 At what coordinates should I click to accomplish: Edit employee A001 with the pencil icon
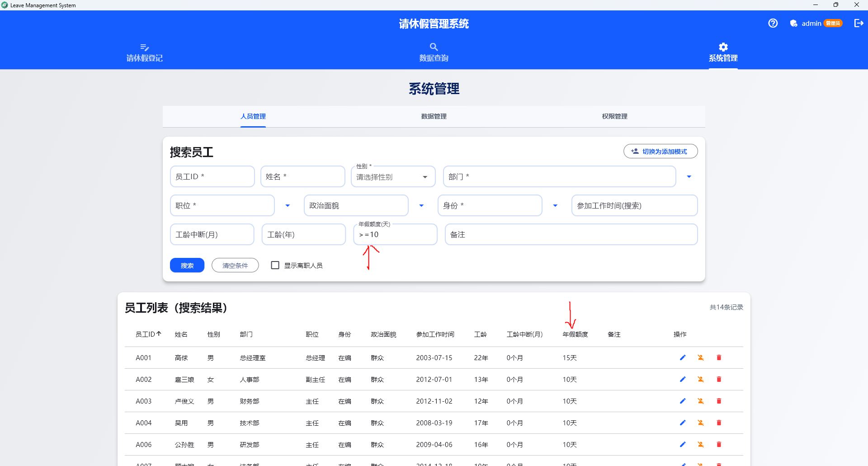tap(683, 357)
